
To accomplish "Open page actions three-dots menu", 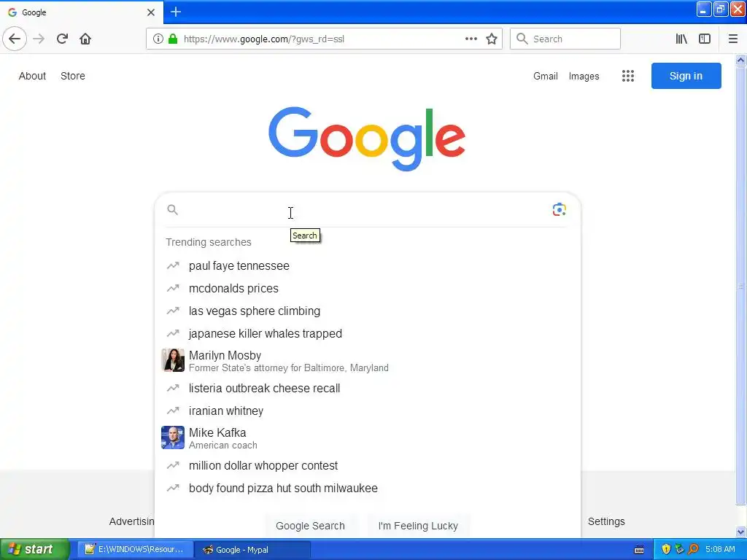I will pyautogui.click(x=471, y=39).
